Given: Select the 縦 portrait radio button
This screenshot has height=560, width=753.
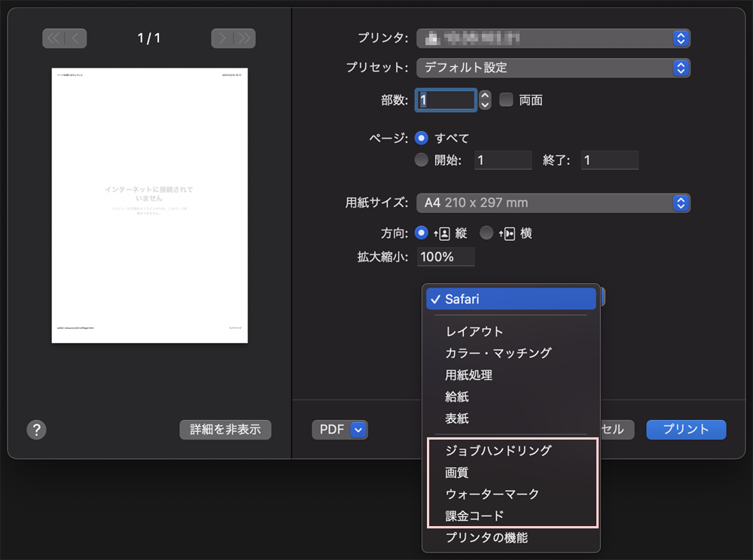Looking at the screenshot, I should [x=421, y=233].
